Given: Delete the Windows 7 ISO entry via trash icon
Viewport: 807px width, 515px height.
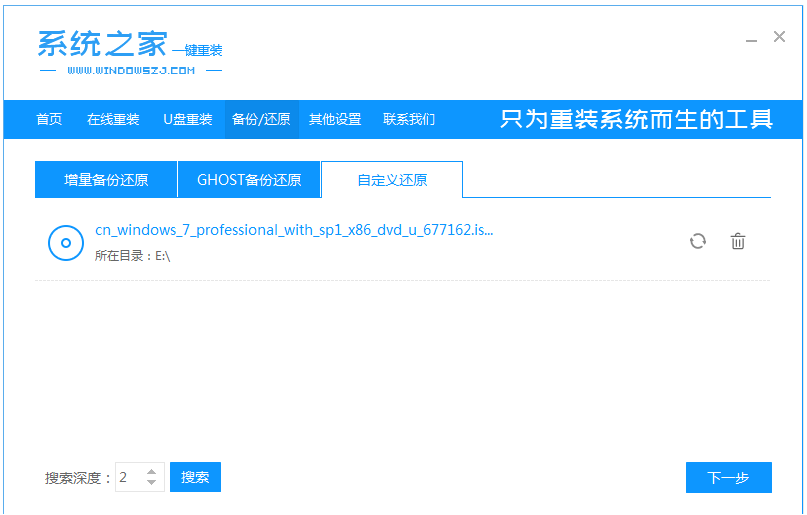Looking at the screenshot, I should tap(738, 241).
